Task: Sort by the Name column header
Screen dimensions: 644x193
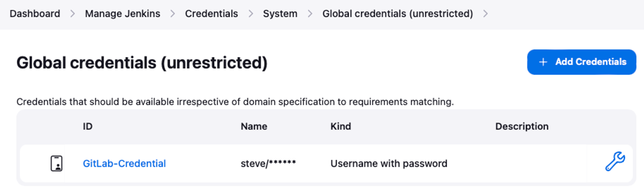Action: pos(254,126)
